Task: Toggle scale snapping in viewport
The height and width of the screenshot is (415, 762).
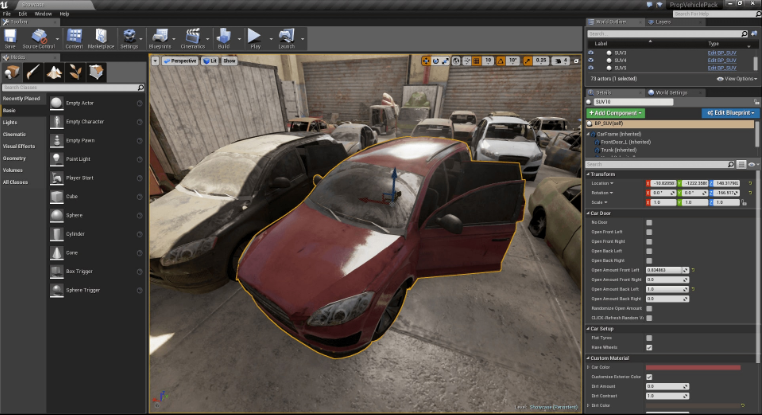Action: click(528, 61)
